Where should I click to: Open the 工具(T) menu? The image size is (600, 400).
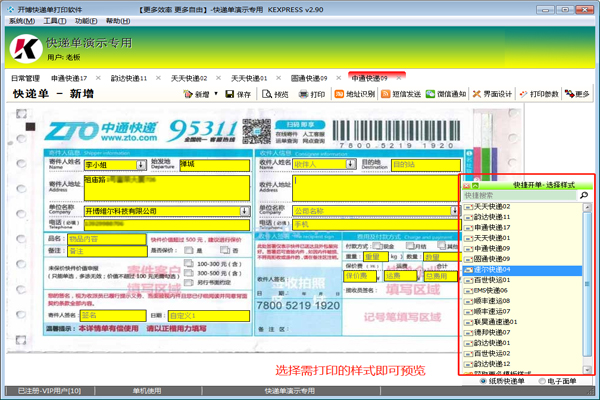coord(55,21)
